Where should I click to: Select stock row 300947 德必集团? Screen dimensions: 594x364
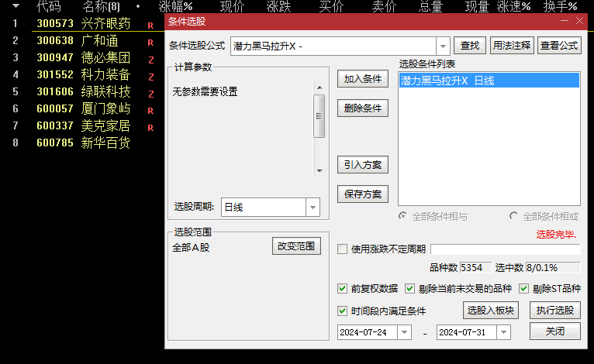[x=83, y=57]
